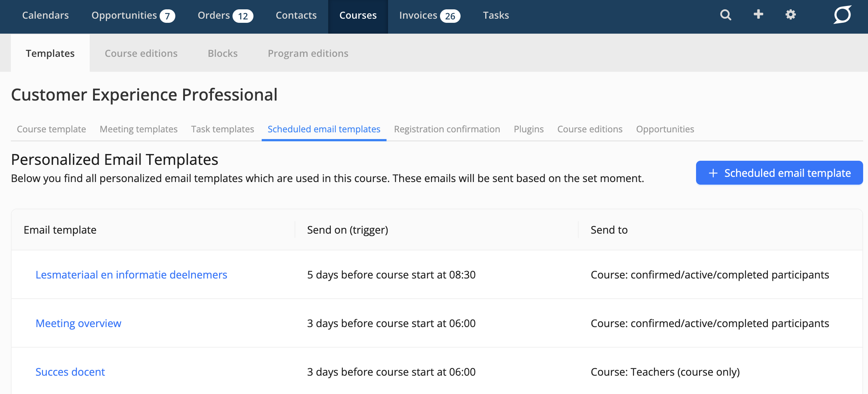Select Succes docent trigger '3 days before' cell
868x394 pixels.
coord(391,372)
